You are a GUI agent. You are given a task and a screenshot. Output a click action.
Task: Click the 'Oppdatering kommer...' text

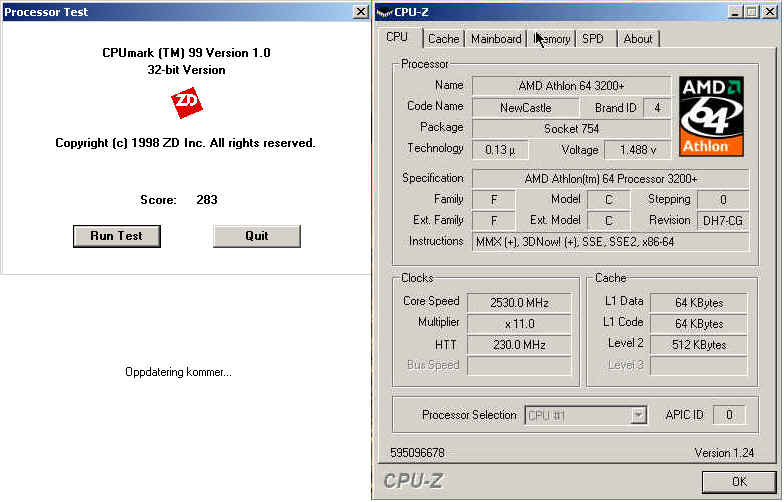coord(178,372)
